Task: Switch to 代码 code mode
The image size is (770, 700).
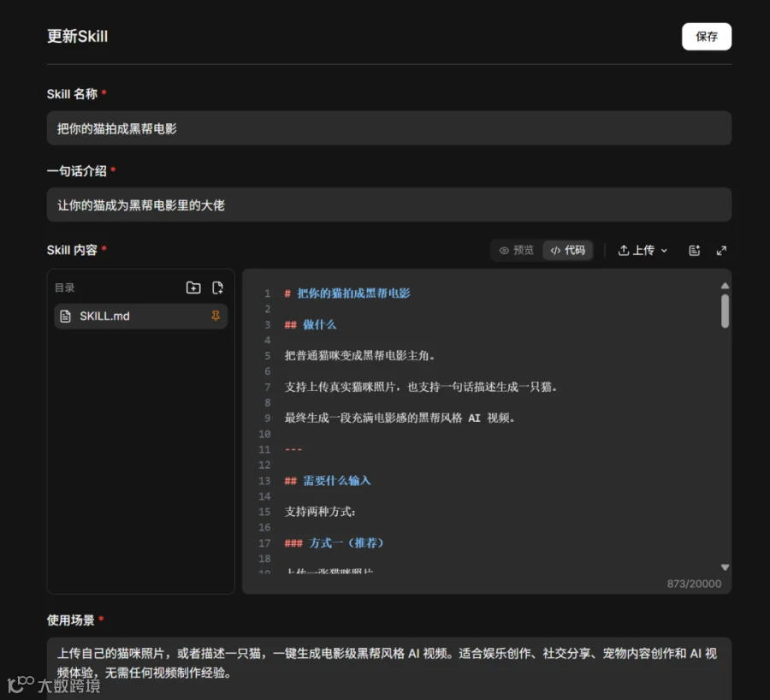Action: tap(568, 251)
